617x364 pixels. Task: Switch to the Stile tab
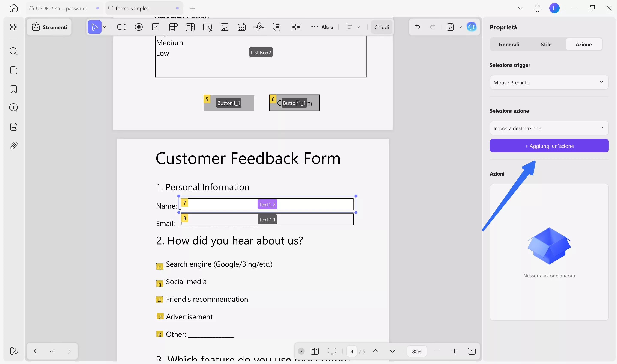546,44
